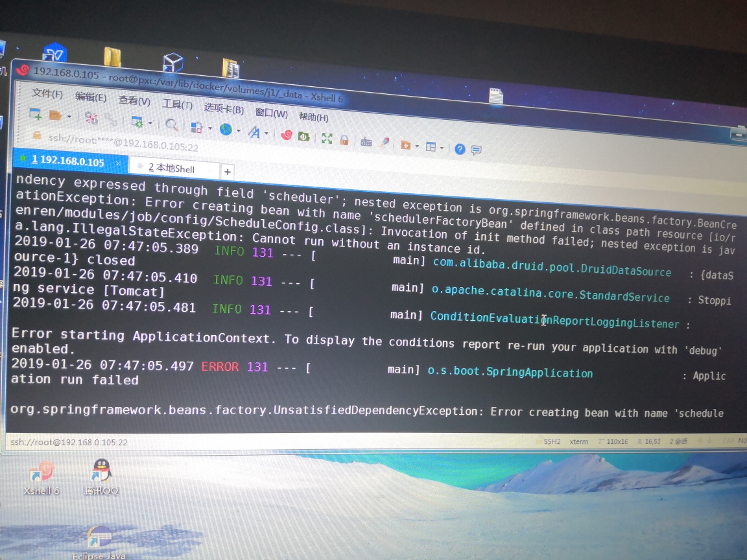The width and height of the screenshot is (747, 560).
Task: Click timestamp 2019-01-26 07:47:05.389 in terminal
Action: (x=106, y=245)
